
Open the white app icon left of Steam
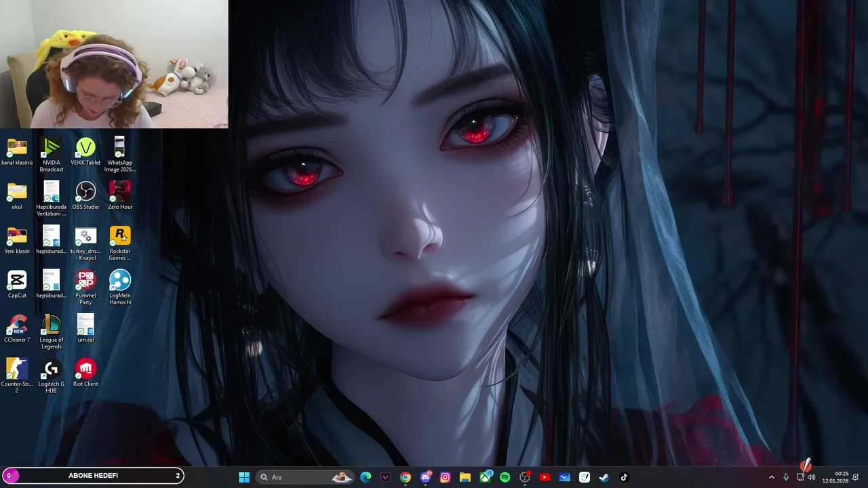(585, 477)
